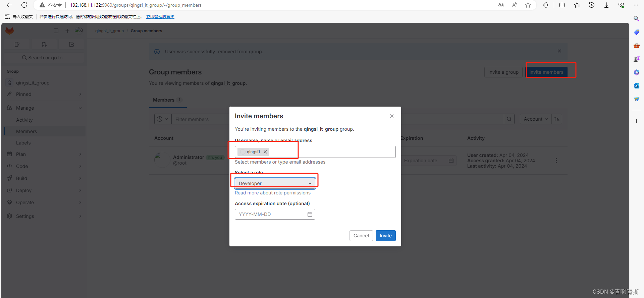This screenshot has height=298, width=644.
Task: Click the browser address bar URL
Action: point(136,5)
